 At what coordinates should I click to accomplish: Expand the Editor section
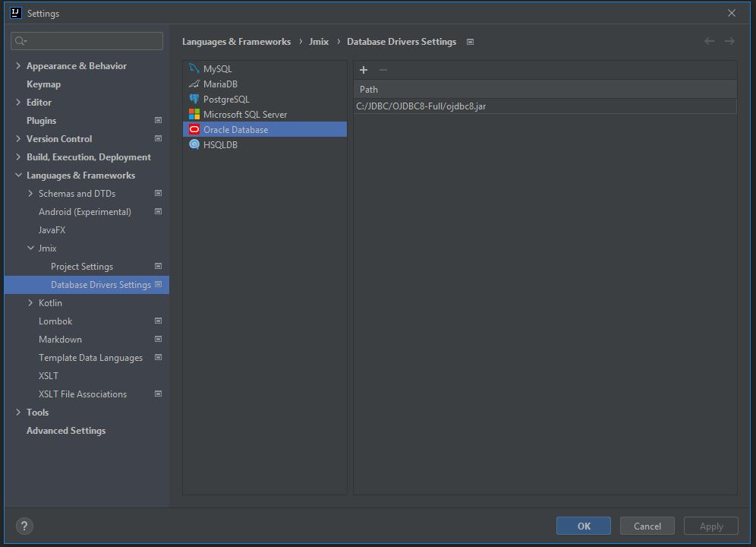click(18, 103)
